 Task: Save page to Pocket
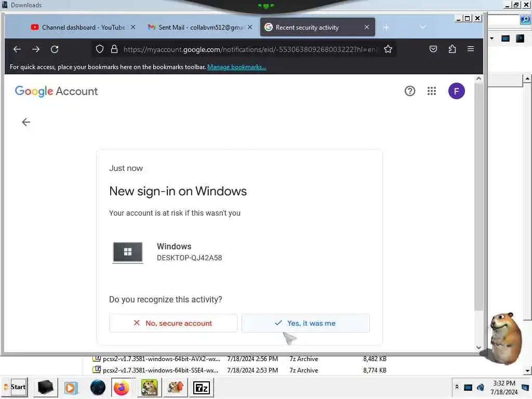pos(433,49)
